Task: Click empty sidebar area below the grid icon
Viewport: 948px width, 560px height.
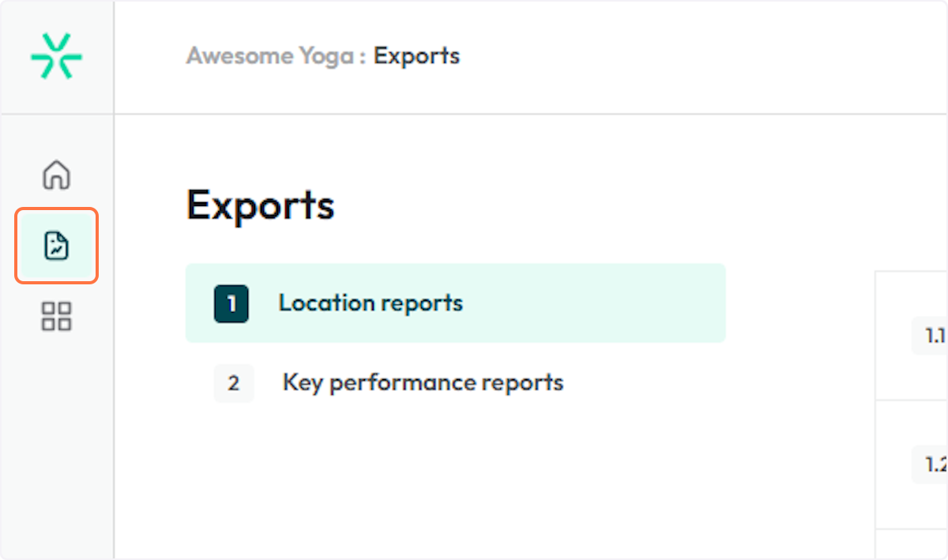Action: [x=56, y=442]
